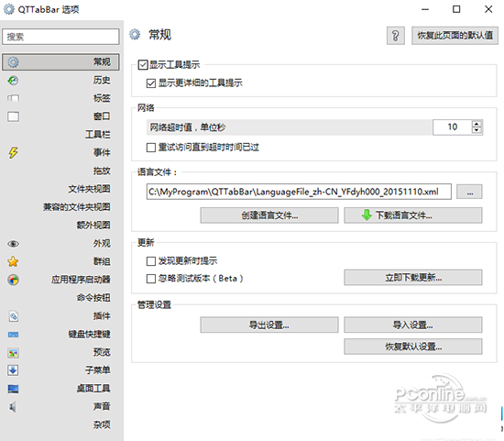Click the picture icon beside 预览
The height and width of the screenshot is (441, 504).
(13, 353)
